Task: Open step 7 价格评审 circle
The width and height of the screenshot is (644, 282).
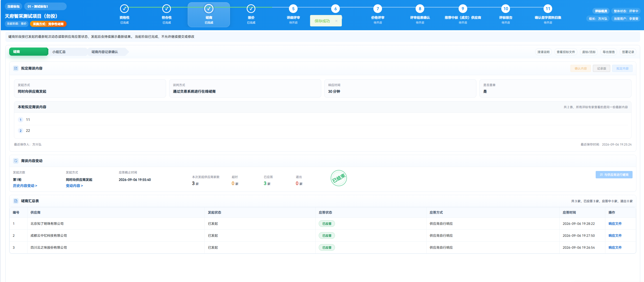Action: 378,9
